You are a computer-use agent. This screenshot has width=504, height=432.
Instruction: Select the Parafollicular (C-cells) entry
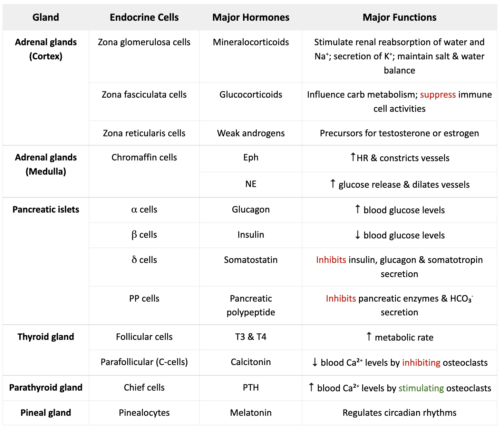(x=144, y=362)
